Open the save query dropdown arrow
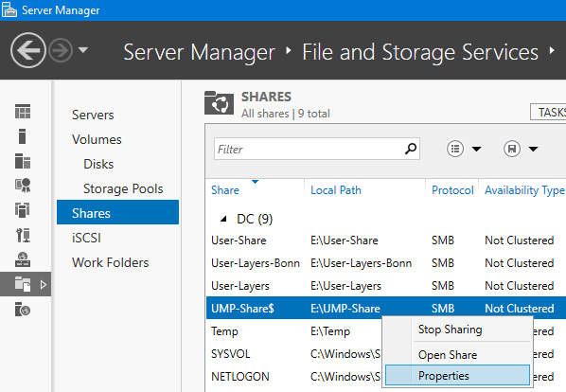The image size is (566, 392). click(x=533, y=149)
